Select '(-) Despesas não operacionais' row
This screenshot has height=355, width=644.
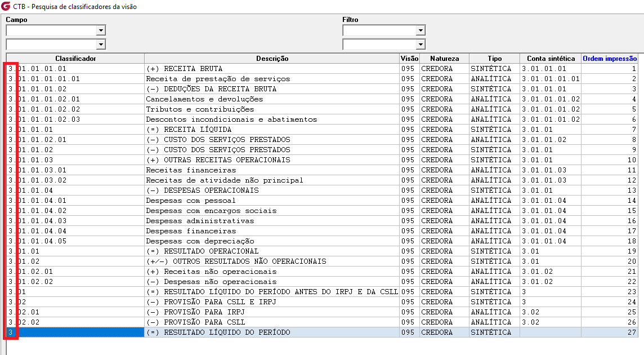point(322,282)
